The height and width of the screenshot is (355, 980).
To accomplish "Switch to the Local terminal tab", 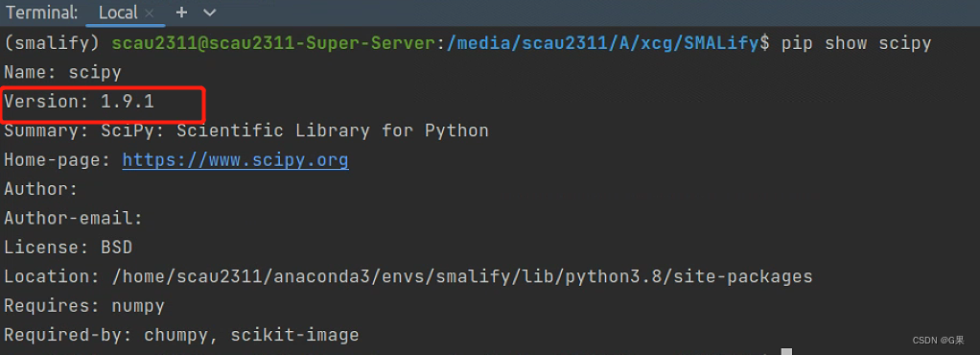I will pos(118,12).
